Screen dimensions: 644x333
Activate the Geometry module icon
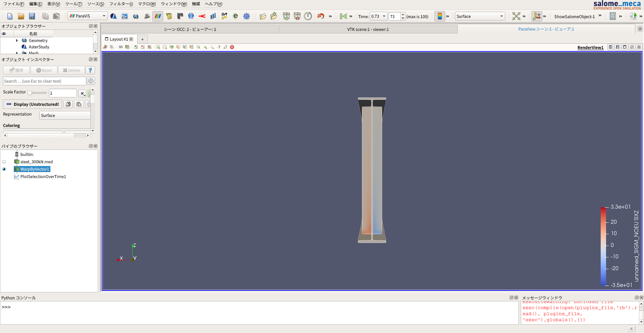pyautogui.click(x=136, y=16)
